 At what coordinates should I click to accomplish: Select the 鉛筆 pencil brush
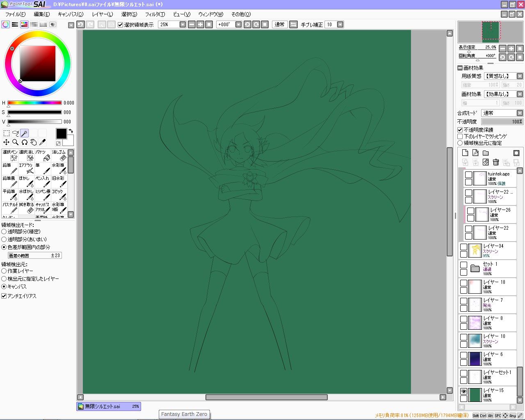pyautogui.click(x=10, y=169)
